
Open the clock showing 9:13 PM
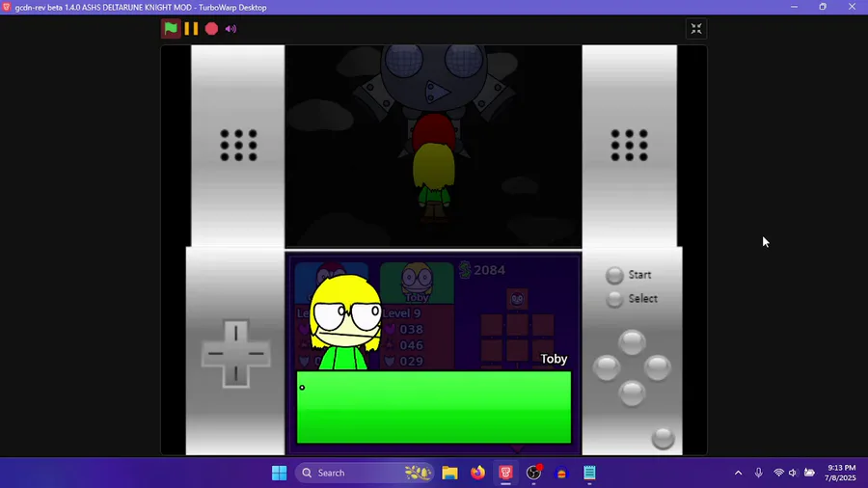pos(840,474)
